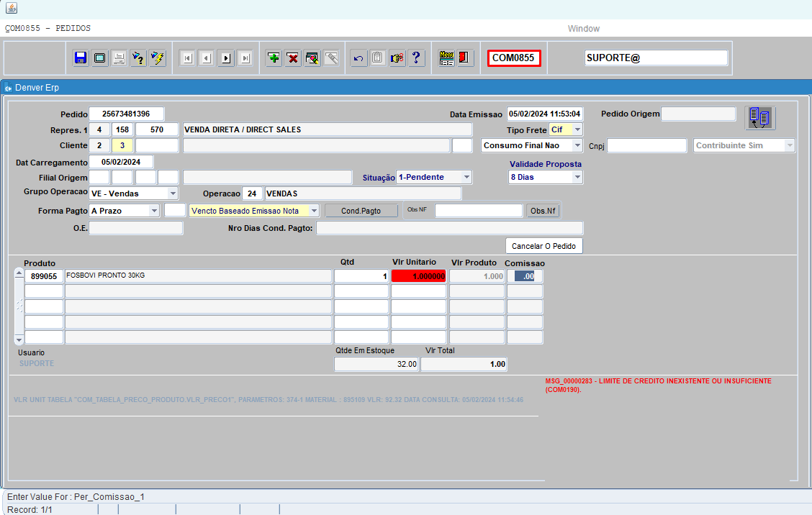Image resolution: width=812 pixels, height=515 pixels.
Task: Go to the last record
Action: [245, 58]
